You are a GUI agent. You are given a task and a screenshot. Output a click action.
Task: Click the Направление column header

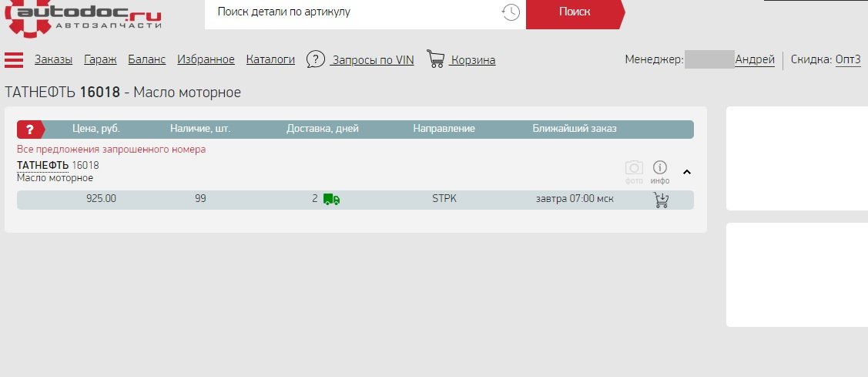[x=444, y=129]
